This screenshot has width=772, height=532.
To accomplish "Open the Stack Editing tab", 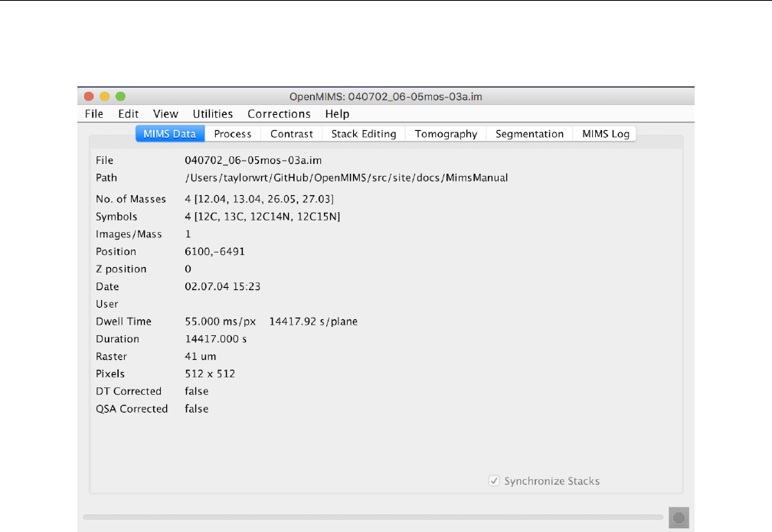I will (x=363, y=134).
